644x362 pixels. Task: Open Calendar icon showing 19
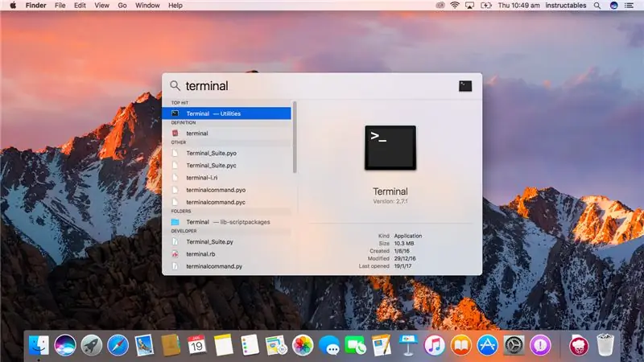click(x=196, y=345)
